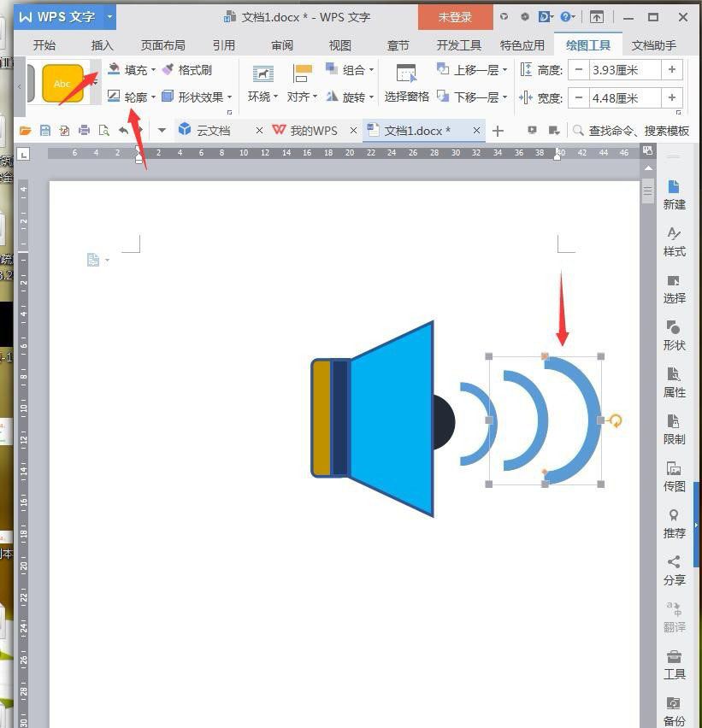Click the save icon in quick toolbar

click(x=45, y=131)
